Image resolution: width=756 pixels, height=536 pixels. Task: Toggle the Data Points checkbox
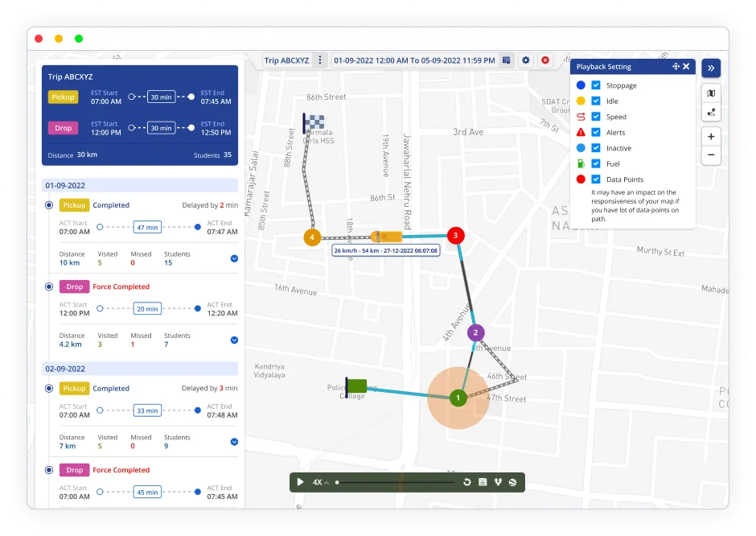tap(596, 179)
